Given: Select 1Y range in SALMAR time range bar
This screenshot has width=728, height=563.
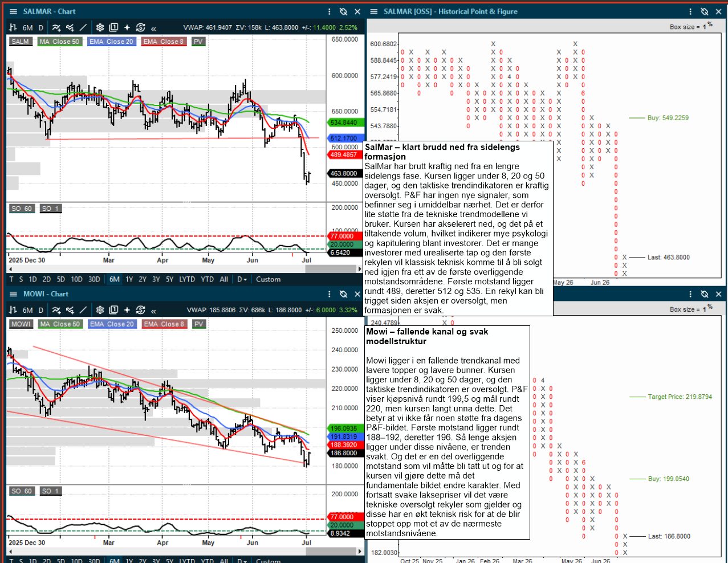Looking at the screenshot, I should [x=129, y=279].
